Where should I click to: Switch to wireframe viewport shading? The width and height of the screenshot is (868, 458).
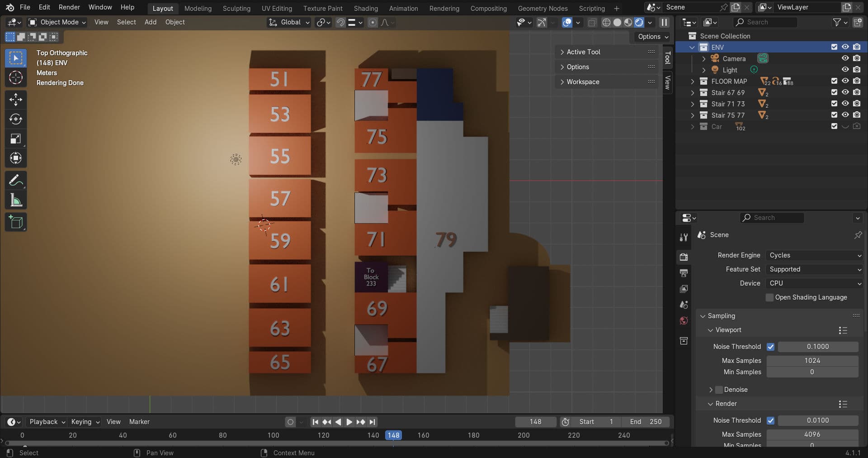[606, 22]
